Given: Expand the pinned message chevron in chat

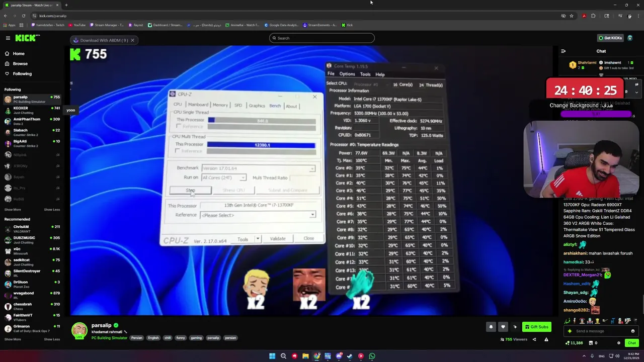Looking at the screenshot, I should (x=636, y=93).
